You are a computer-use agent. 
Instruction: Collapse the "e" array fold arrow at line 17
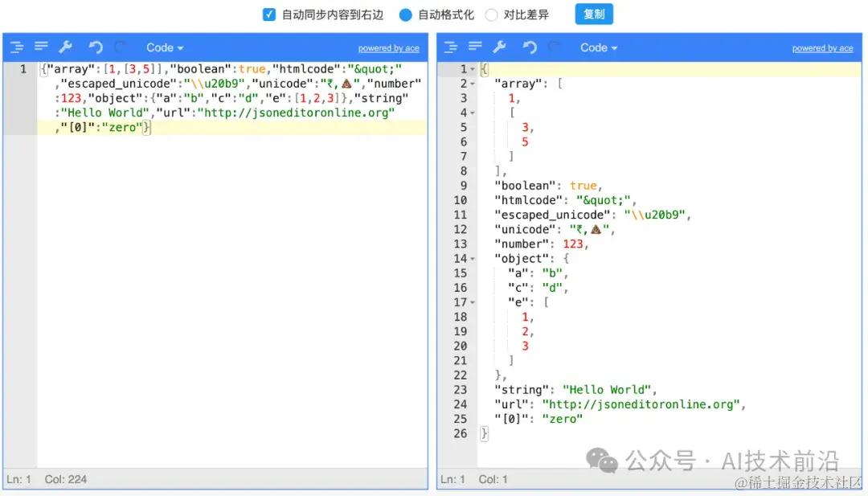tap(473, 303)
